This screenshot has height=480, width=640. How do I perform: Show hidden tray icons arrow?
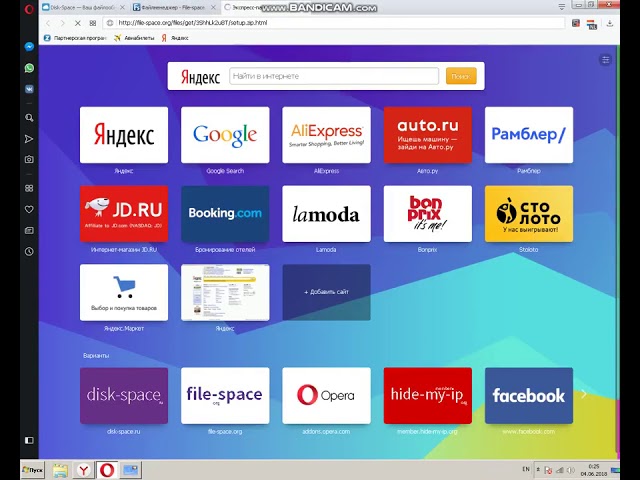[538, 470]
